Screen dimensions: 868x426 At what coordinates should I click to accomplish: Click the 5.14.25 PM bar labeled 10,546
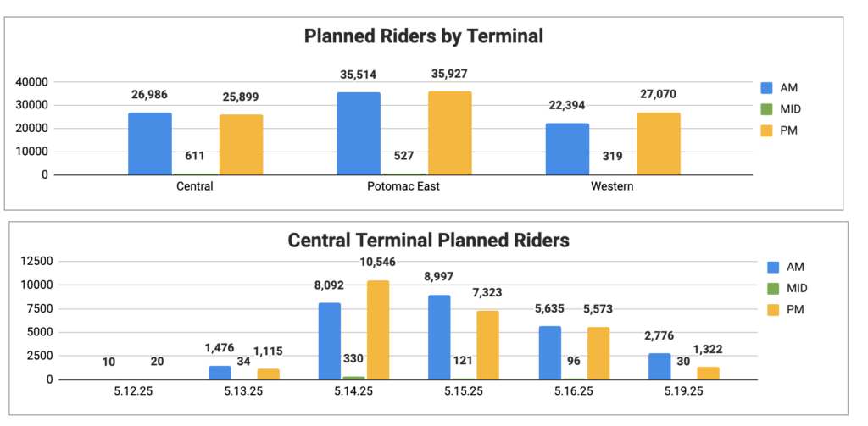[x=378, y=330]
